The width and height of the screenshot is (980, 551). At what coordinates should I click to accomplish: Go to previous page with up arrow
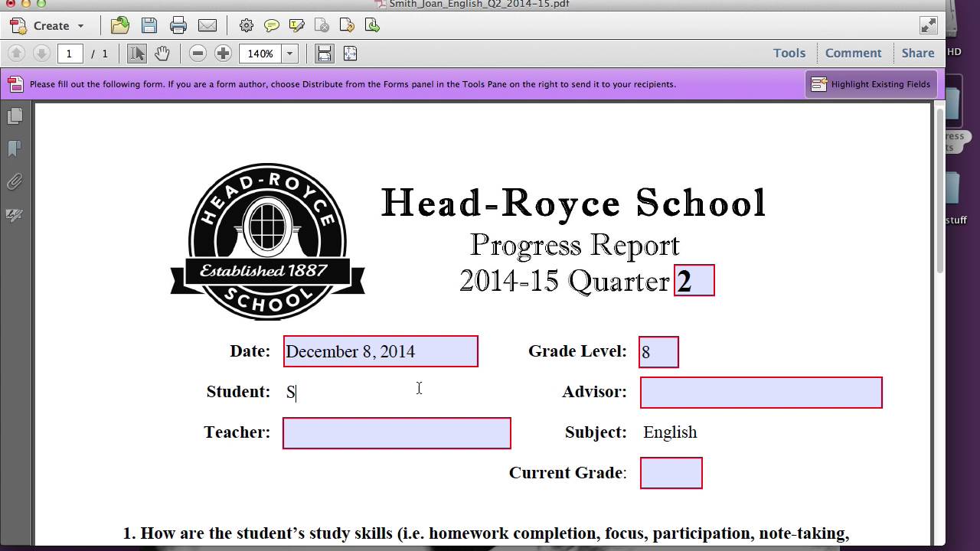click(16, 54)
